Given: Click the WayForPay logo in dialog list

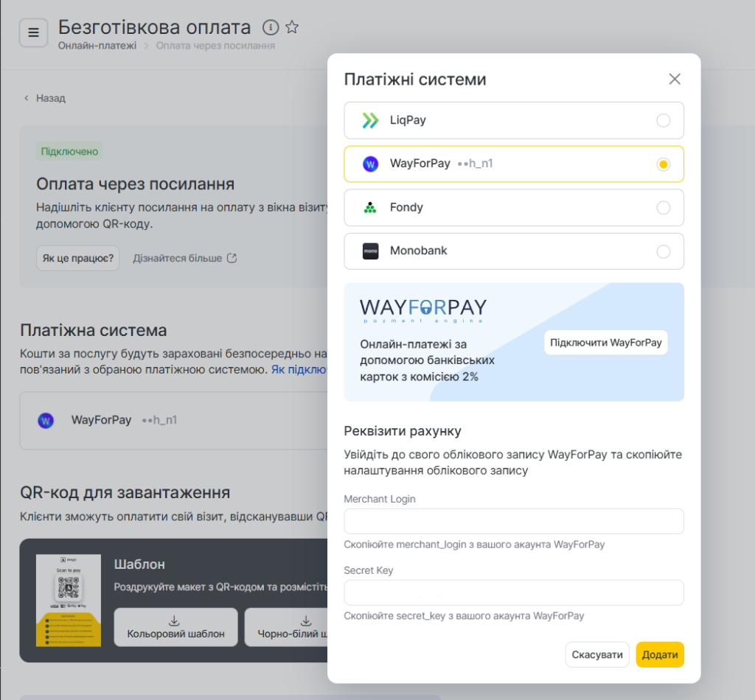Looking at the screenshot, I should (x=370, y=164).
